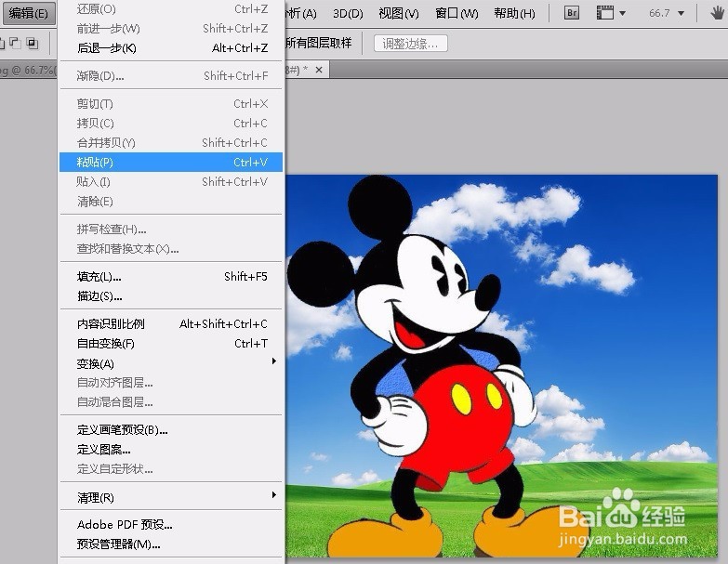
Task: Select 拷贝(C) menu entry
Action: pyautogui.click(x=171, y=124)
